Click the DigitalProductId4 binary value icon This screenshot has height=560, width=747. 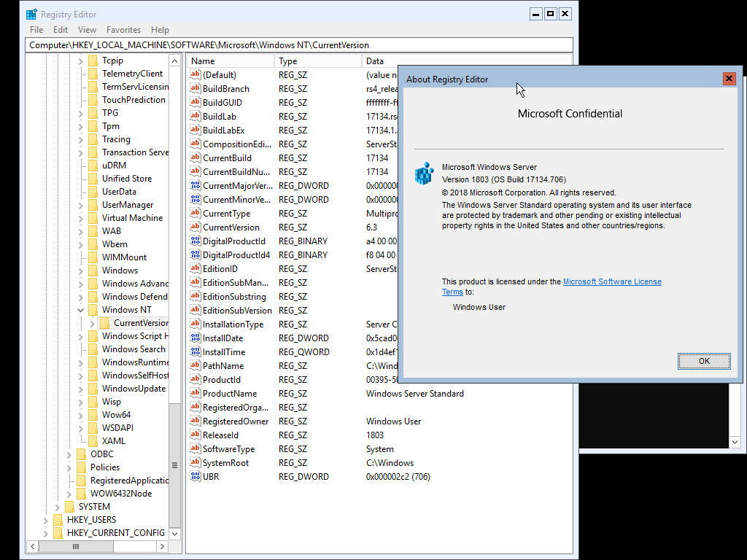(x=195, y=254)
